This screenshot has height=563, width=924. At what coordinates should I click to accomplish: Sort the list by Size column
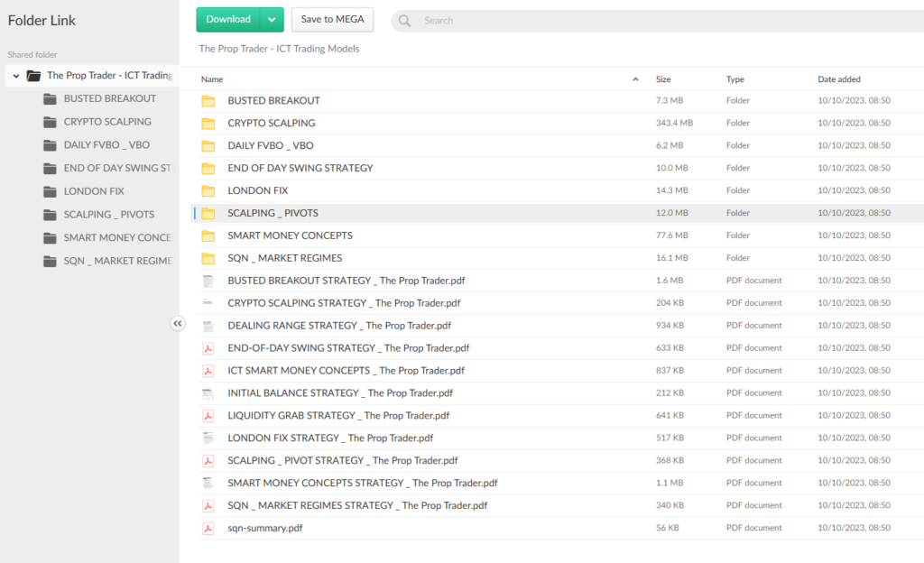663,79
